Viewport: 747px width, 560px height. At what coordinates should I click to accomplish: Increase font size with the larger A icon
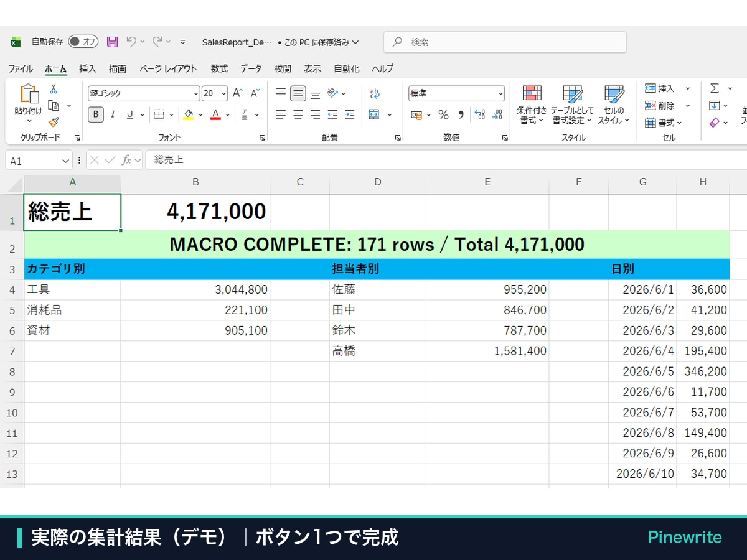coord(237,93)
